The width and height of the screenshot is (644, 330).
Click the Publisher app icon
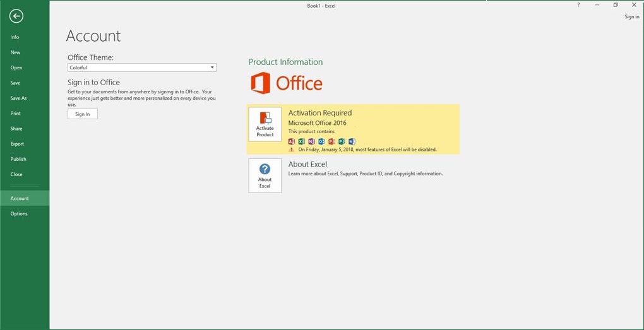(342, 141)
